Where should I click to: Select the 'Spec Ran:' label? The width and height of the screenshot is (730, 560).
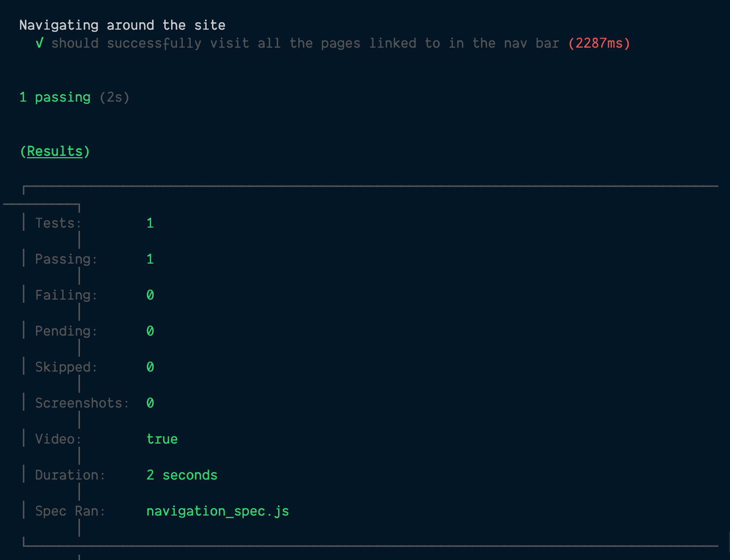70,511
